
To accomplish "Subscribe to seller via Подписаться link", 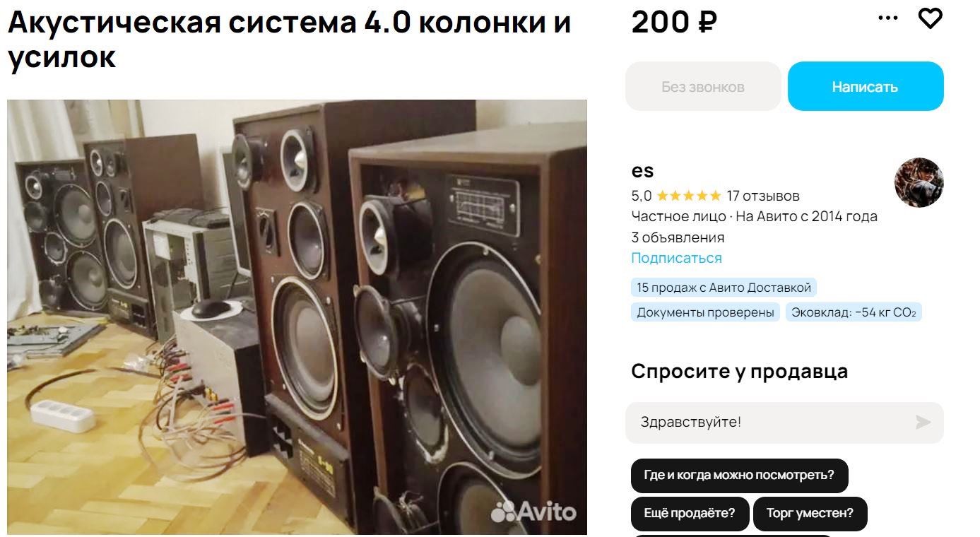I will tap(676, 258).
